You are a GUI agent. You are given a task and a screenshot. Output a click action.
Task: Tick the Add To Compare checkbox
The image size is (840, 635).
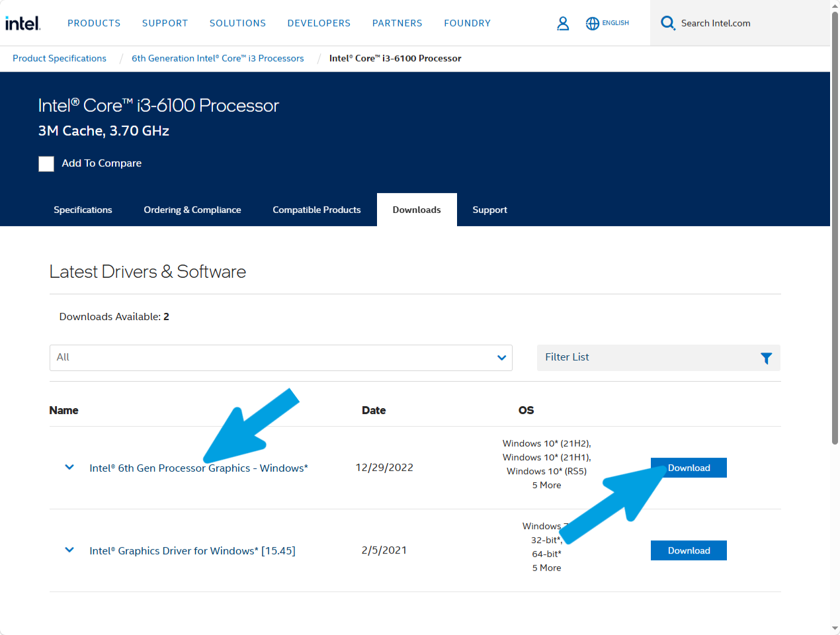pyautogui.click(x=46, y=163)
